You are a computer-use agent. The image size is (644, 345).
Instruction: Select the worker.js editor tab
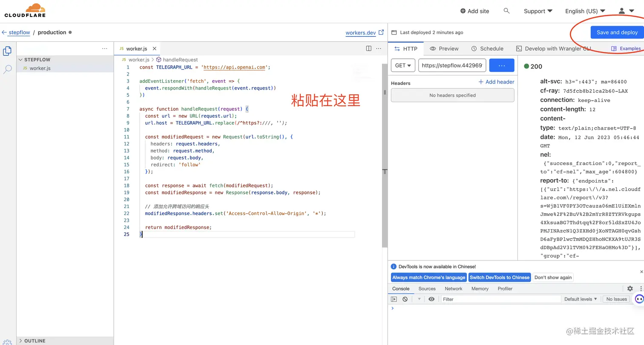tap(136, 49)
